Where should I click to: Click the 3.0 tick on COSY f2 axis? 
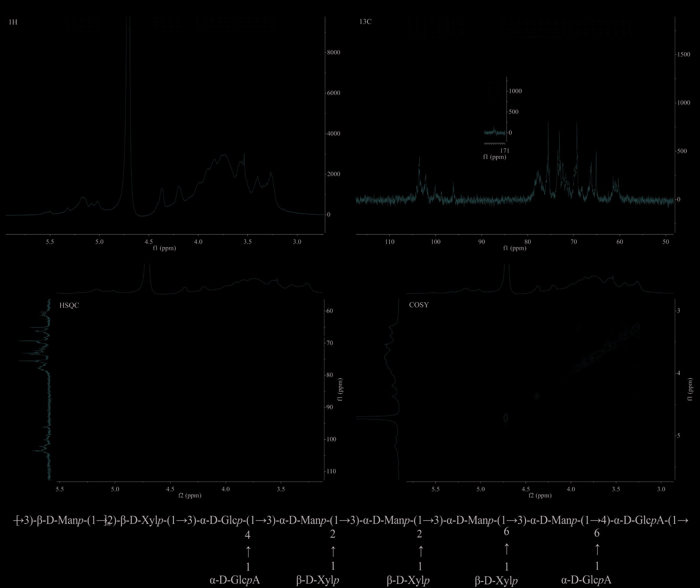coord(661,489)
